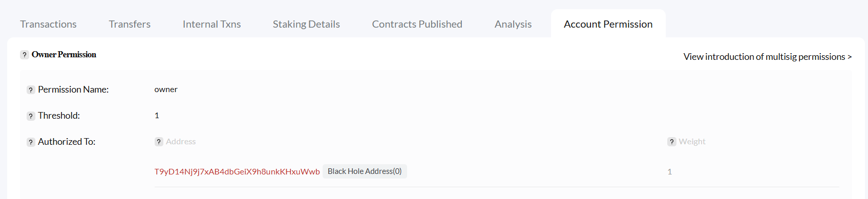This screenshot has height=199, width=868.
Task: Open the Transactions tab
Action: pyautogui.click(x=48, y=24)
